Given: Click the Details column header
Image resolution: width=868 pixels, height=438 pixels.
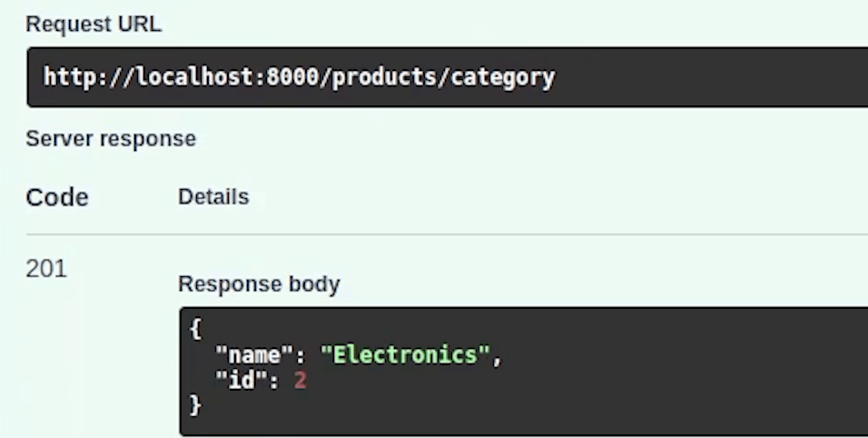Looking at the screenshot, I should 213,196.
